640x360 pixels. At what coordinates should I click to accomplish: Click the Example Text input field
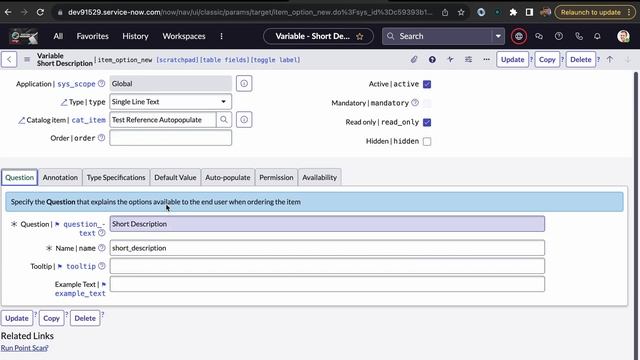tap(327, 284)
